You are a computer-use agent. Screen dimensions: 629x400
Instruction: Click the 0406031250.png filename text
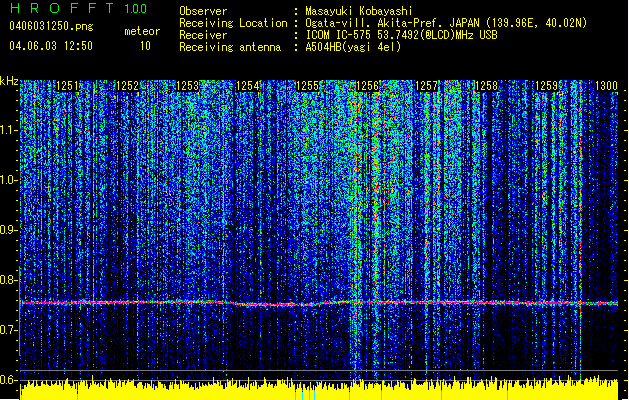(x=51, y=26)
